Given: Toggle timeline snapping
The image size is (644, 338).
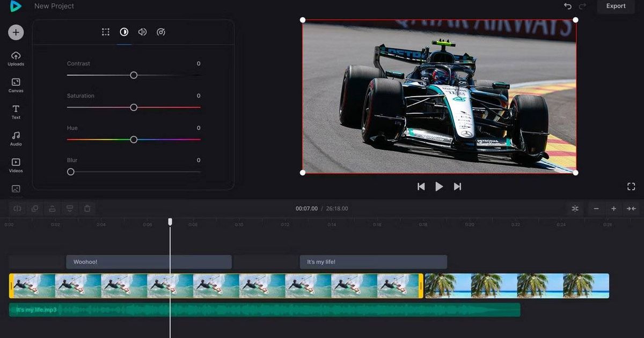Looking at the screenshot, I should [575, 208].
